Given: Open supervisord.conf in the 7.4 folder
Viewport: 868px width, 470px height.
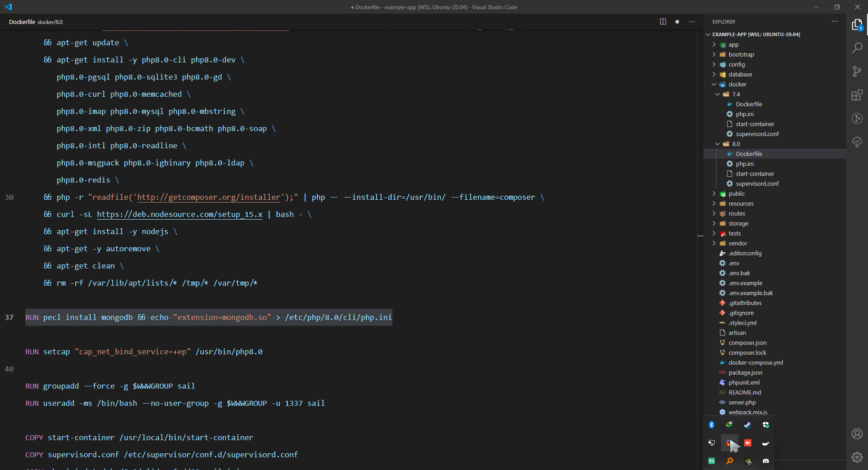Looking at the screenshot, I should click(757, 134).
